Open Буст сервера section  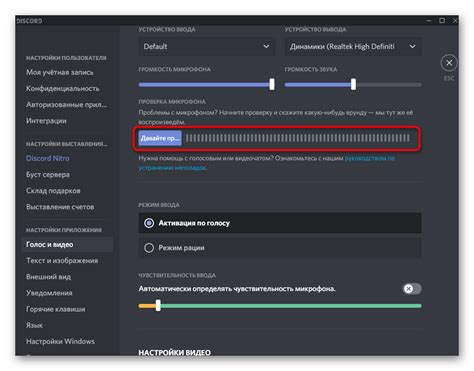[x=48, y=174]
